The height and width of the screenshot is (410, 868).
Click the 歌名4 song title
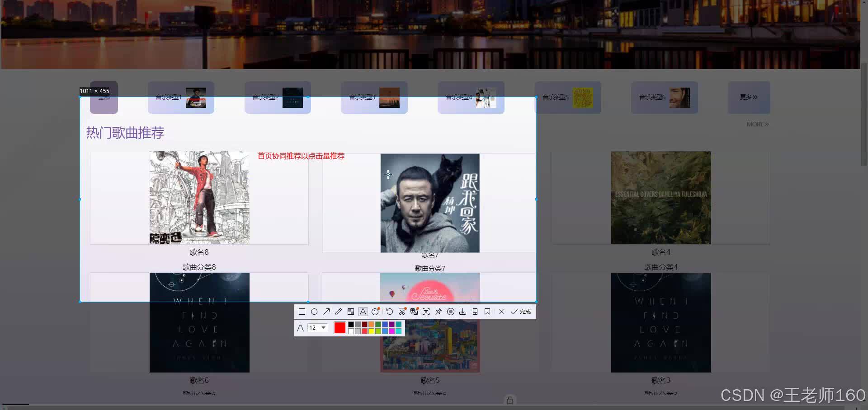(x=661, y=252)
